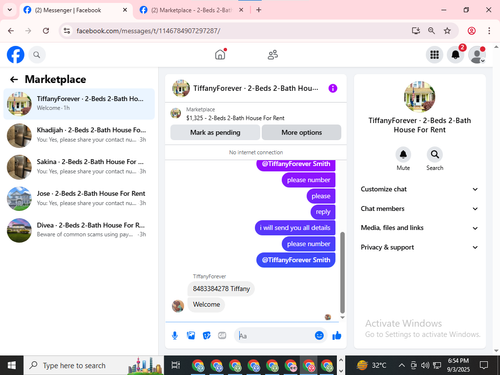Bookmark this page with the star icon
Viewport: 500px width, 375px height.
(x=447, y=31)
